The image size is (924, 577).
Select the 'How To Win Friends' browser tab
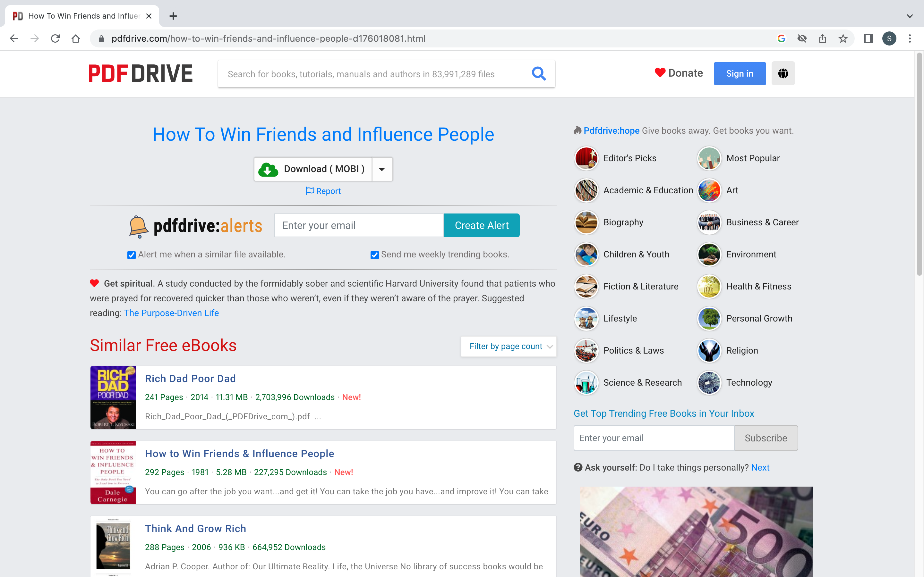coord(82,16)
